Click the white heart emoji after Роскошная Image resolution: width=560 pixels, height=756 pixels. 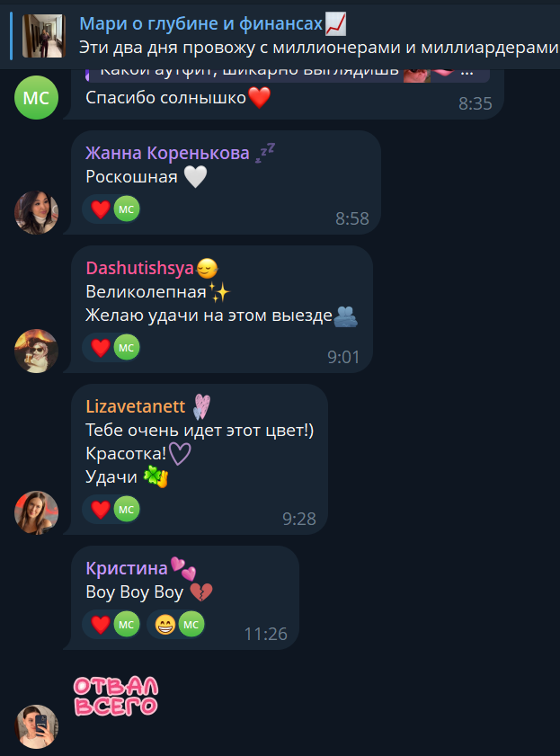tap(195, 176)
